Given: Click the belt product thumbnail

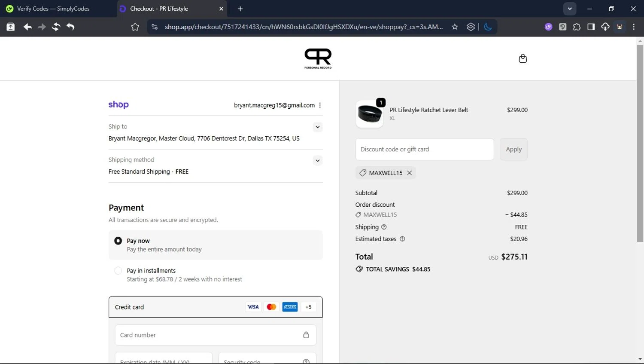Looking at the screenshot, I should tap(370, 114).
